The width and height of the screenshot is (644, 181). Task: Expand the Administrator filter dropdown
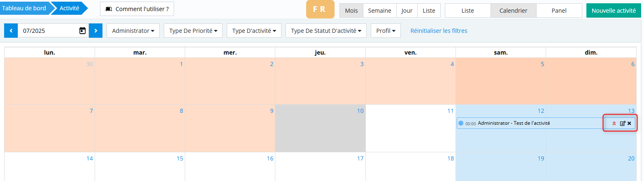133,31
